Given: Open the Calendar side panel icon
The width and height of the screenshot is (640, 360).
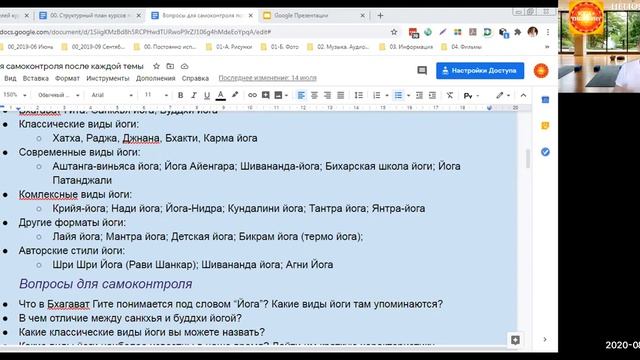Looking at the screenshot, I should tap(545, 100).
